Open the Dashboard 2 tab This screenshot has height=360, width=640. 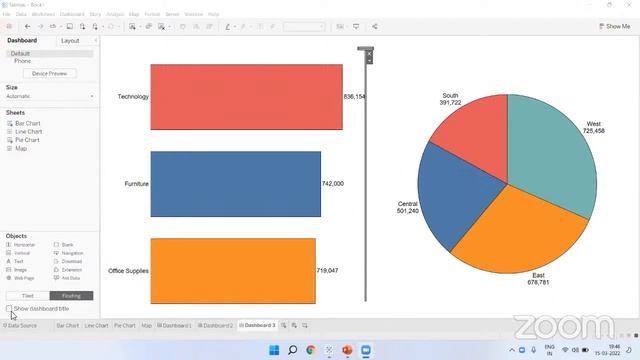pyautogui.click(x=215, y=325)
